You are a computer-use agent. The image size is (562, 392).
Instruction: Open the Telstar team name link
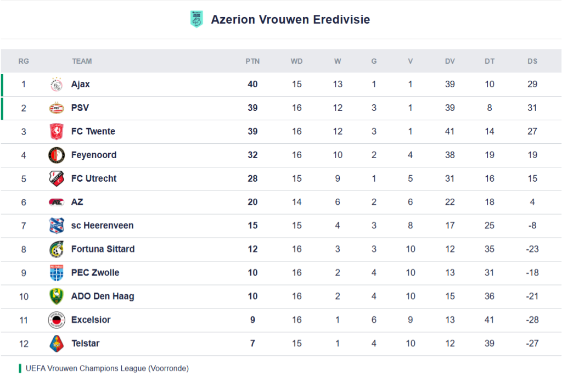[x=85, y=344]
